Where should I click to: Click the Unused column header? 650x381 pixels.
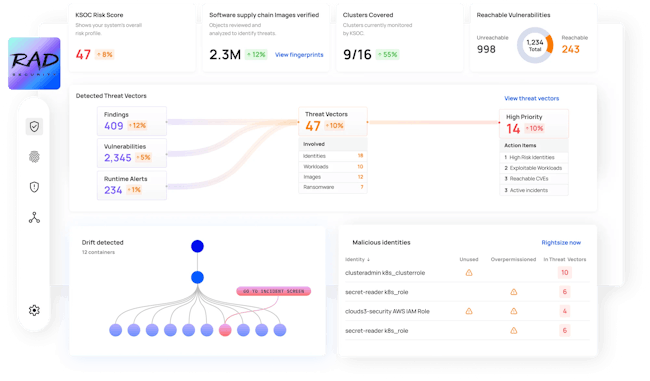click(469, 260)
